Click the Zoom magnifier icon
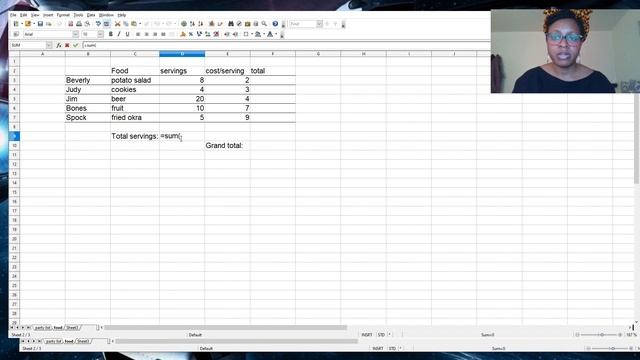The image size is (640, 360). [264, 24]
